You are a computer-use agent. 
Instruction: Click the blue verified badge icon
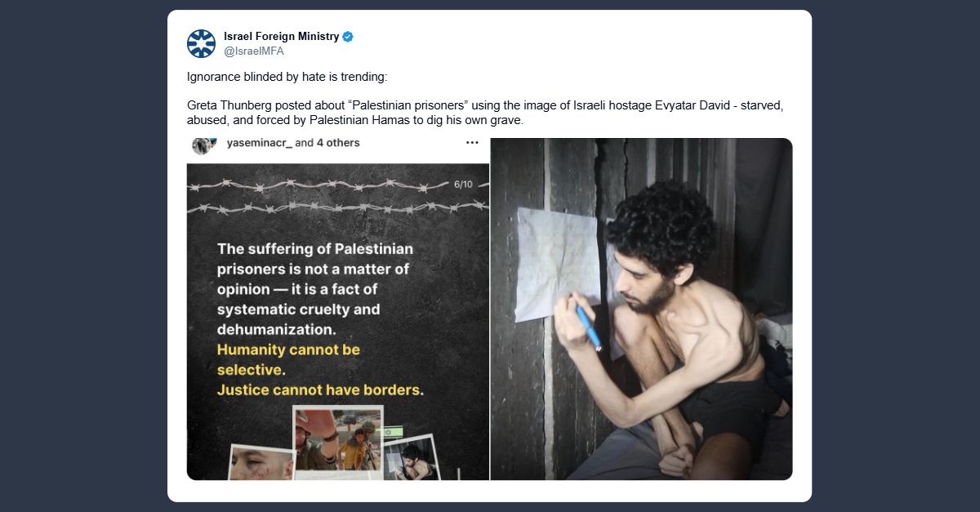click(x=348, y=37)
